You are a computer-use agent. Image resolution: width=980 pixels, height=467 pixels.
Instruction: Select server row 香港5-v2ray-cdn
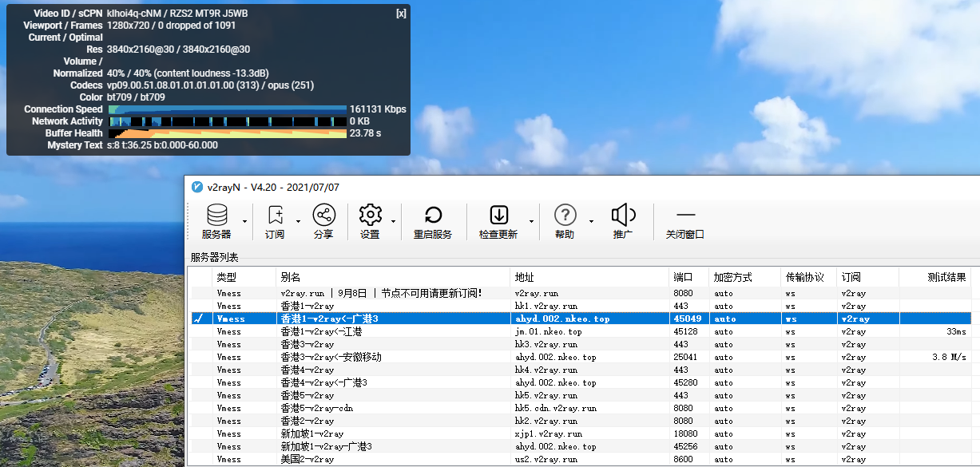tap(580, 408)
